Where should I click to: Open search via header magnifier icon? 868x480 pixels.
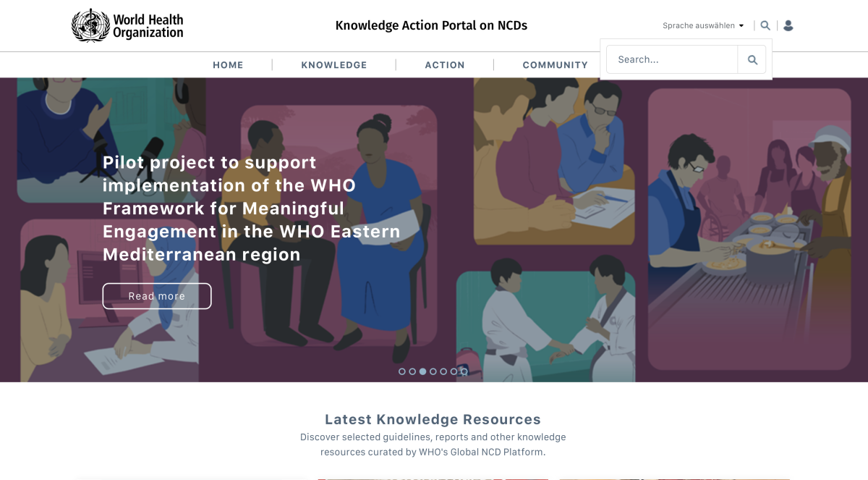[x=765, y=25]
